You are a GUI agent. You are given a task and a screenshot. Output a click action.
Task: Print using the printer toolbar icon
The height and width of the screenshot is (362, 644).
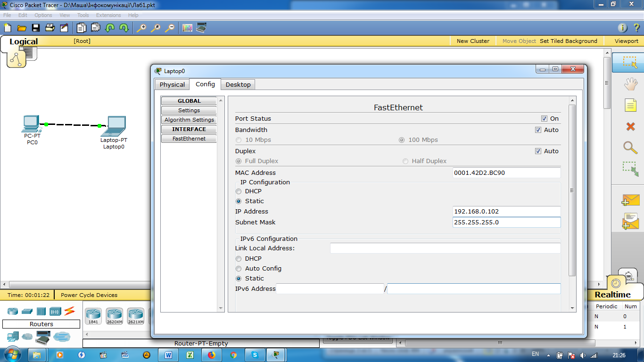coord(50,28)
